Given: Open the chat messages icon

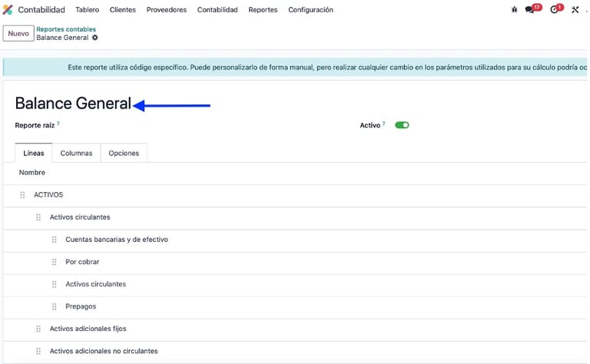Looking at the screenshot, I should (530, 10).
